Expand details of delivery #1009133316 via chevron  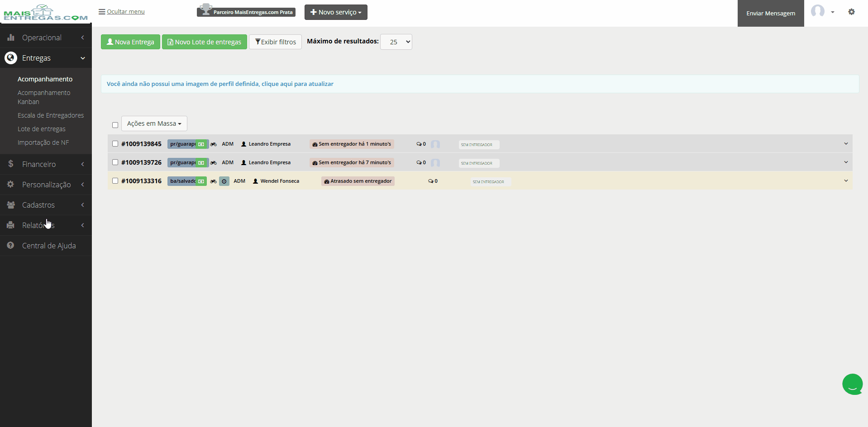point(846,180)
